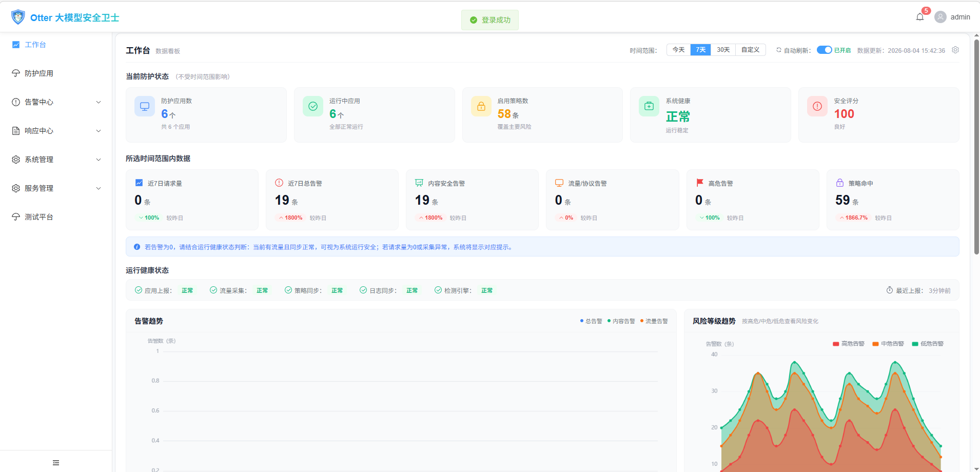Expand the 告警中心 menu chevron
Viewport: 980px width, 472px height.
click(x=99, y=102)
